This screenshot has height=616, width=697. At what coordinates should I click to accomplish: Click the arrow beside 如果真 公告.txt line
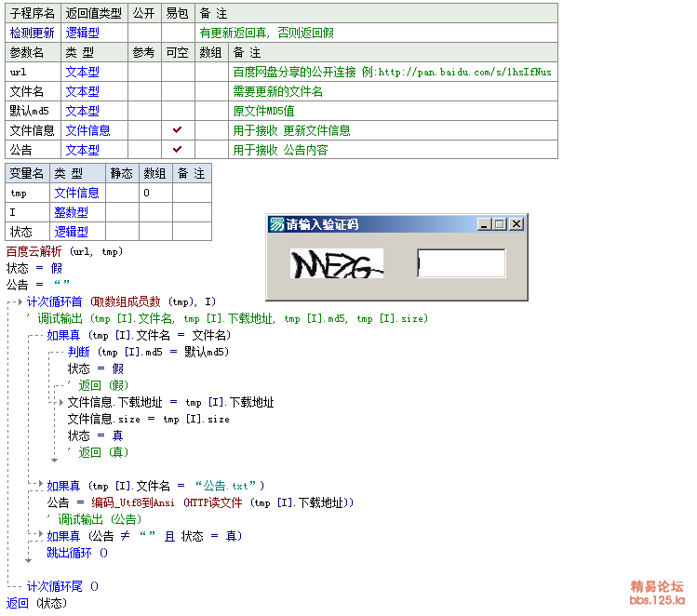[x=41, y=484]
